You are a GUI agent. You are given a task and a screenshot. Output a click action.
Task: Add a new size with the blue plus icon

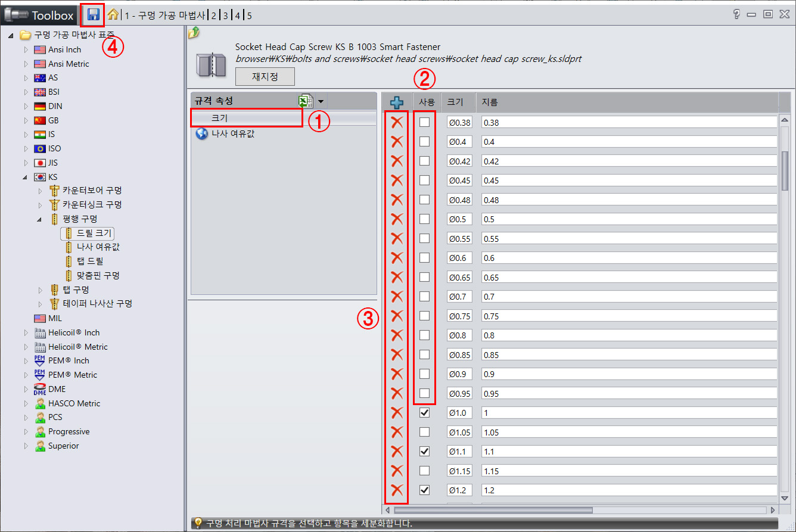pos(396,102)
